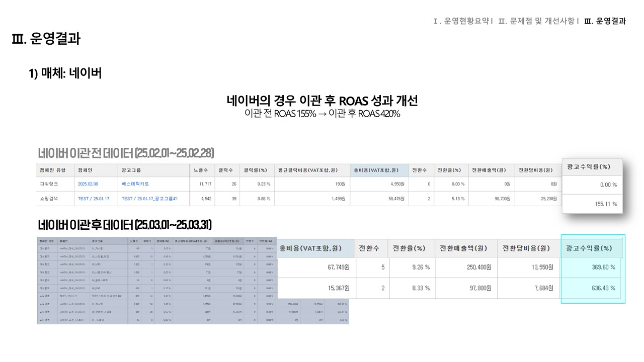Select the total cost 4,950원
This screenshot has height=362, width=644.
pyautogui.click(x=396, y=184)
